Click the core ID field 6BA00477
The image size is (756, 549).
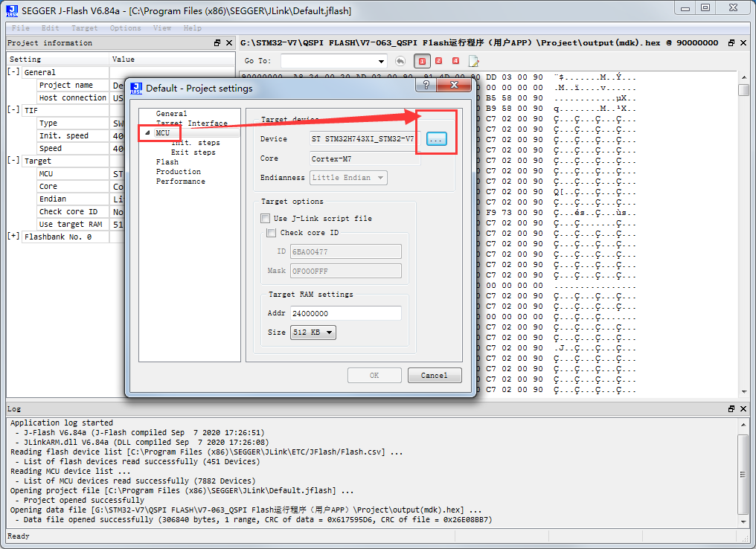pyautogui.click(x=346, y=251)
